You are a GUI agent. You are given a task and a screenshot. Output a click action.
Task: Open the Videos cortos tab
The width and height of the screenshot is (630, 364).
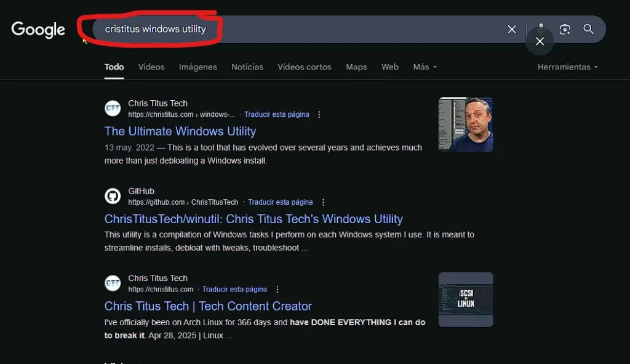pos(305,67)
